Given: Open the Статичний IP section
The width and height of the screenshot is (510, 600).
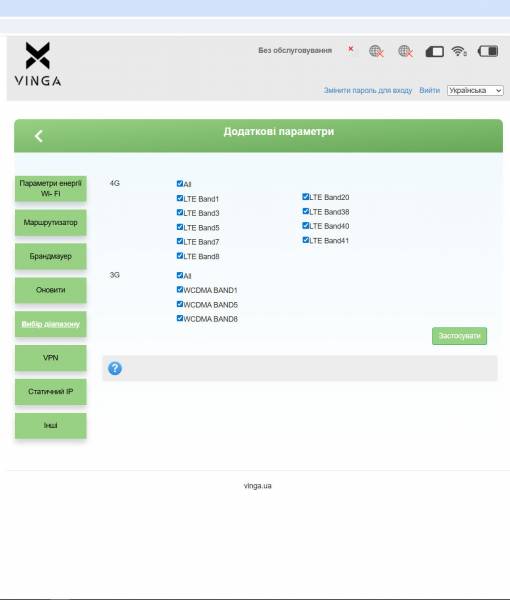Looking at the screenshot, I should point(51,392).
